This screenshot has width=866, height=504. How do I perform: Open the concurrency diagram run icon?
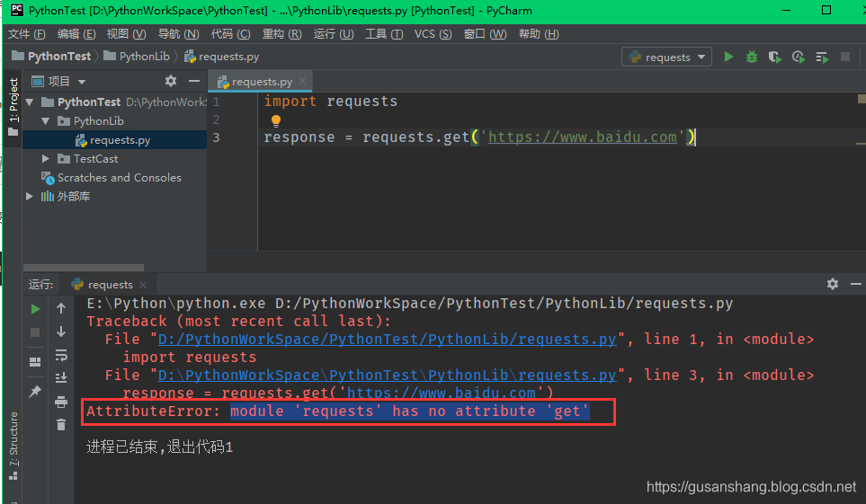tap(822, 57)
